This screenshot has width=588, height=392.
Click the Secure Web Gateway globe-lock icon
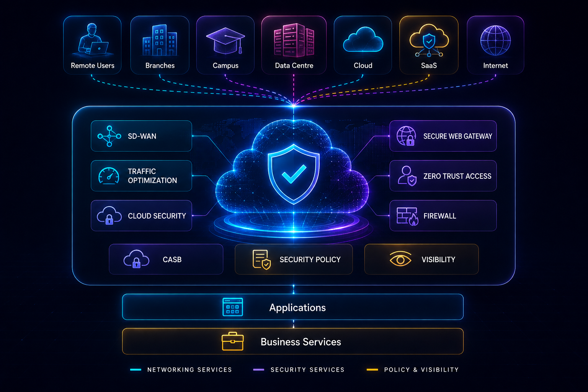click(407, 136)
